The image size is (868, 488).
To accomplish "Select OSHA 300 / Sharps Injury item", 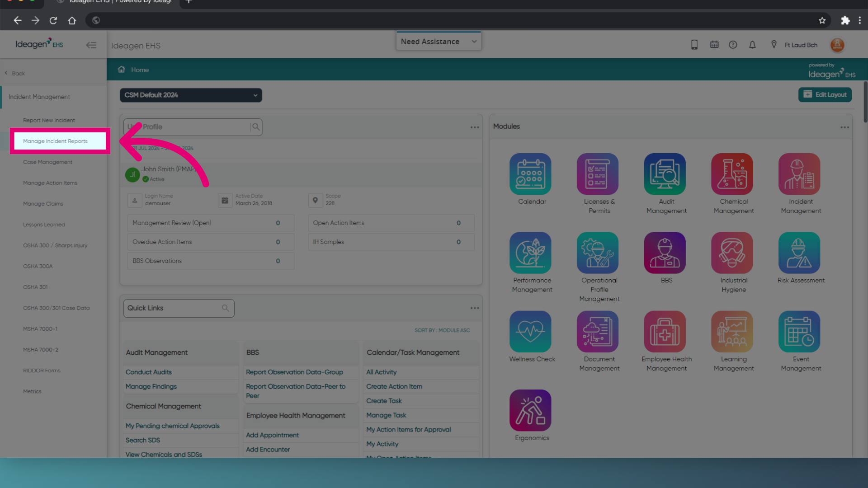I will click(55, 245).
